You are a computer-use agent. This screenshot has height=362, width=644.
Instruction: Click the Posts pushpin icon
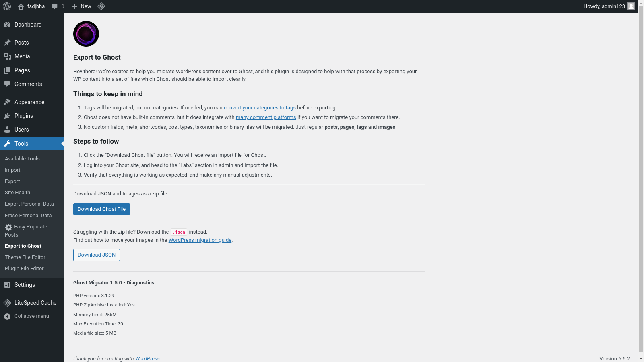click(x=7, y=43)
